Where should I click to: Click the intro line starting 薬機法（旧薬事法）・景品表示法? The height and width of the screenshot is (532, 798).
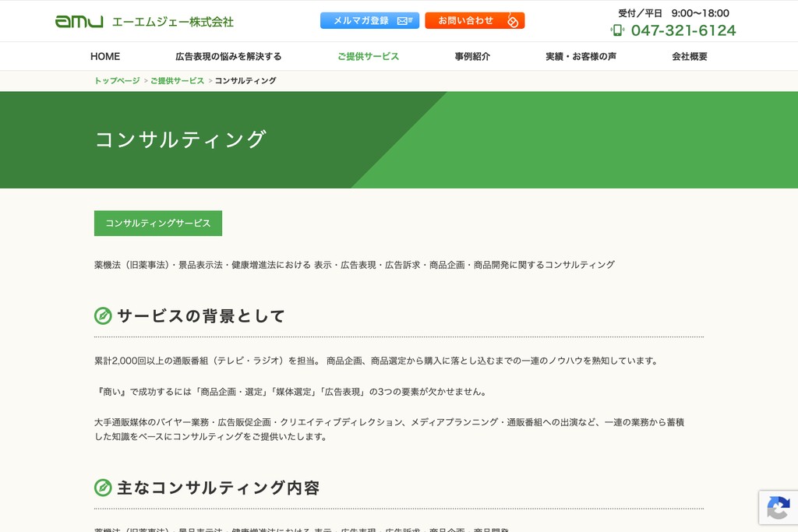pos(355,265)
